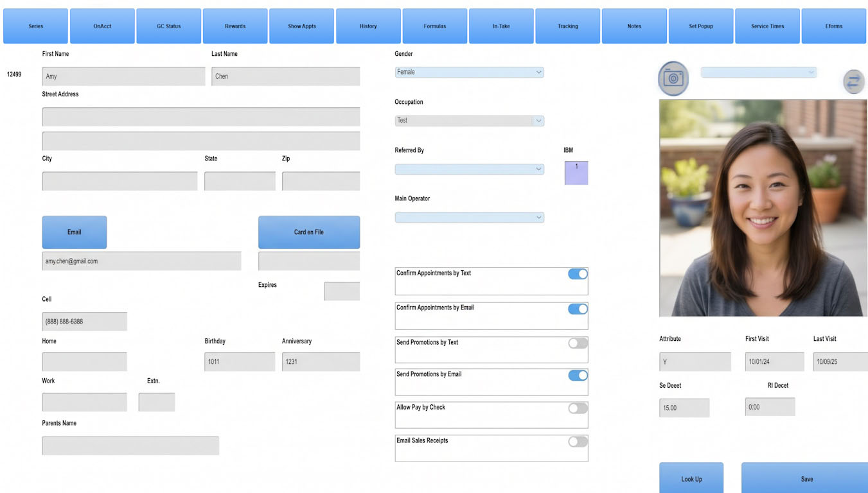View the History tab

click(x=368, y=26)
